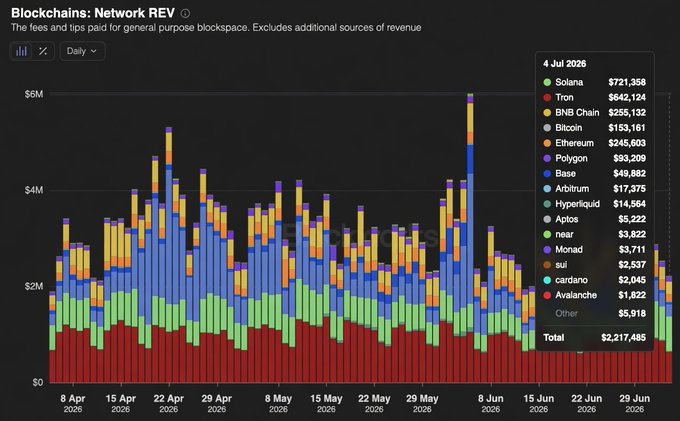The width and height of the screenshot is (680, 421).
Task: Click the $4M y-axis label
Action: click(x=33, y=190)
